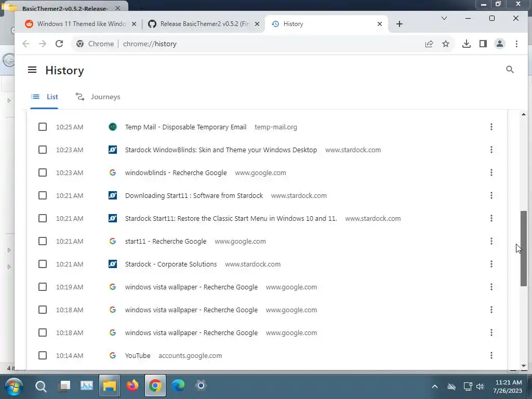The image size is (532, 399).
Task: Open a new tab with plus button
Action: [400, 24]
